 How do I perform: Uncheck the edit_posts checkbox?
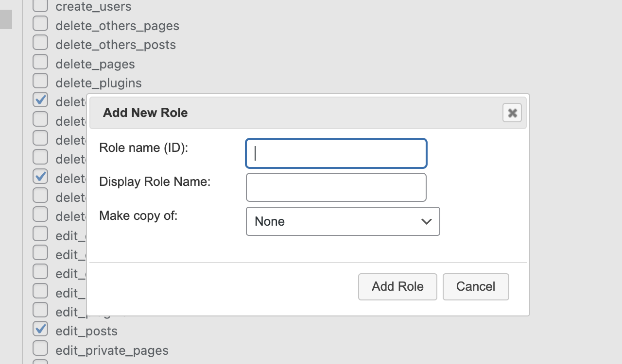point(40,329)
